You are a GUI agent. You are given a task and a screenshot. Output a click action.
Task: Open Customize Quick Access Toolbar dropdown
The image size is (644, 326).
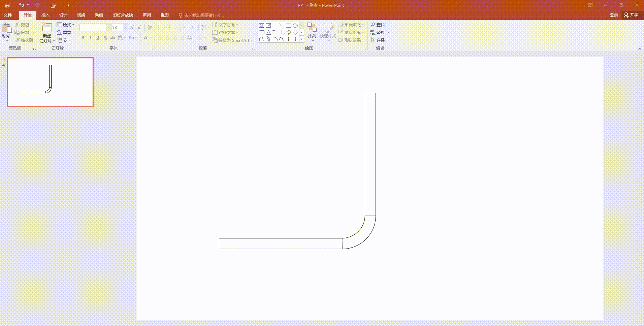[x=68, y=5]
